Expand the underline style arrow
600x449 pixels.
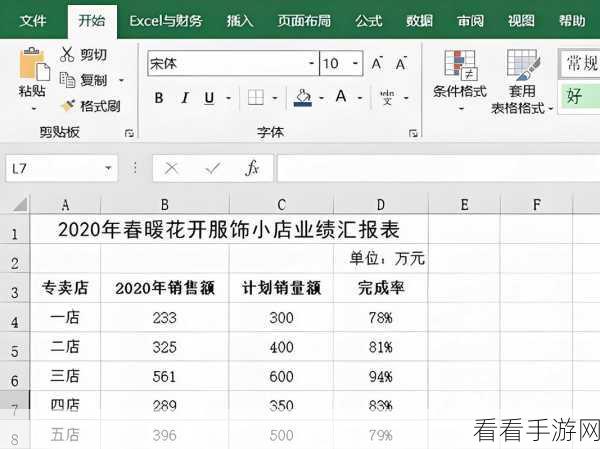click(228, 98)
